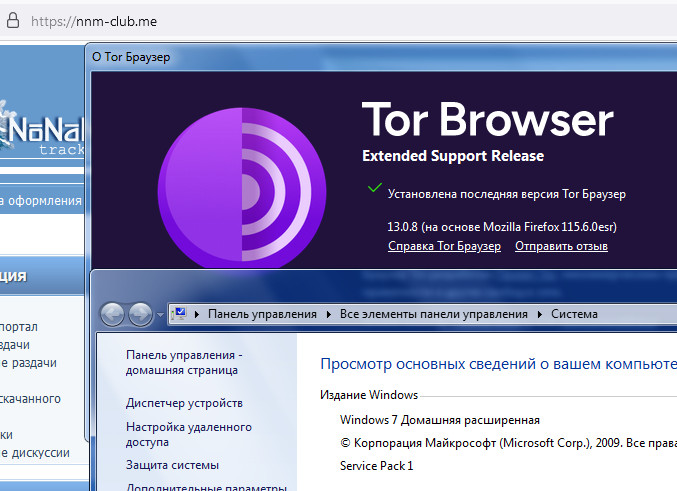Expand arrow after Панель управления breadcrumb
677x491 pixels.
tap(329, 314)
